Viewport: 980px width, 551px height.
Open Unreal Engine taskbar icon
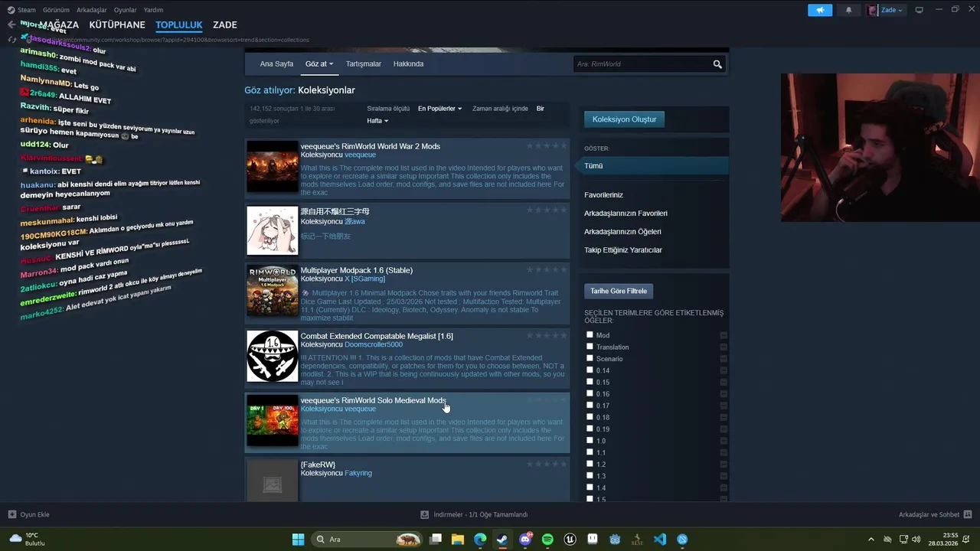[x=570, y=540]
